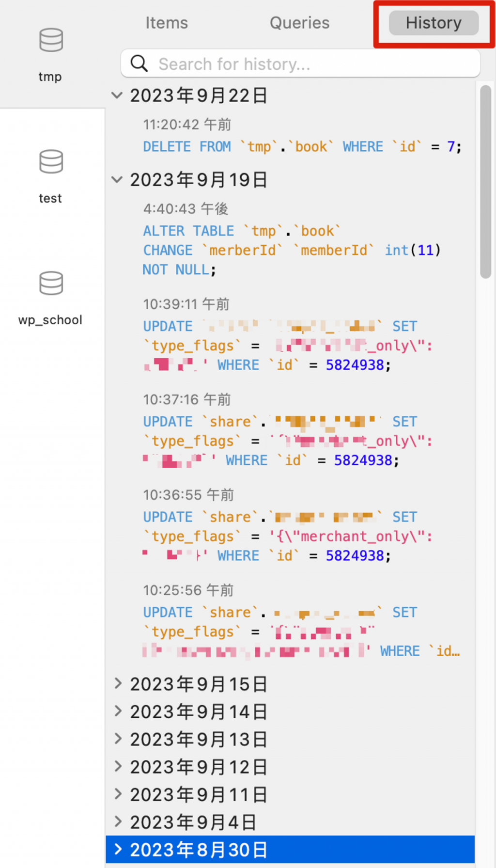
Task: Click the 2023年9月12日 date label
Action: tap(199, 767)
